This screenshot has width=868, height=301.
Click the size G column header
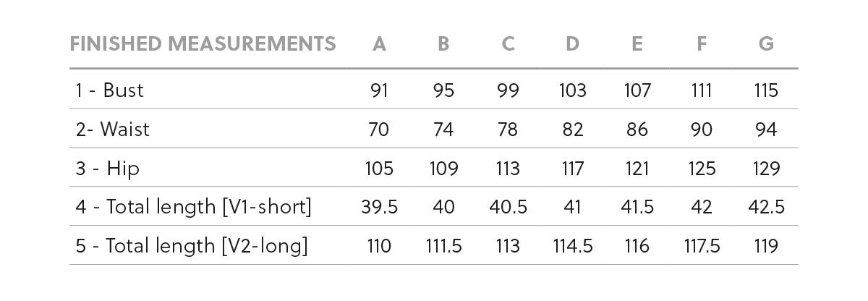[x=766, y=44]
